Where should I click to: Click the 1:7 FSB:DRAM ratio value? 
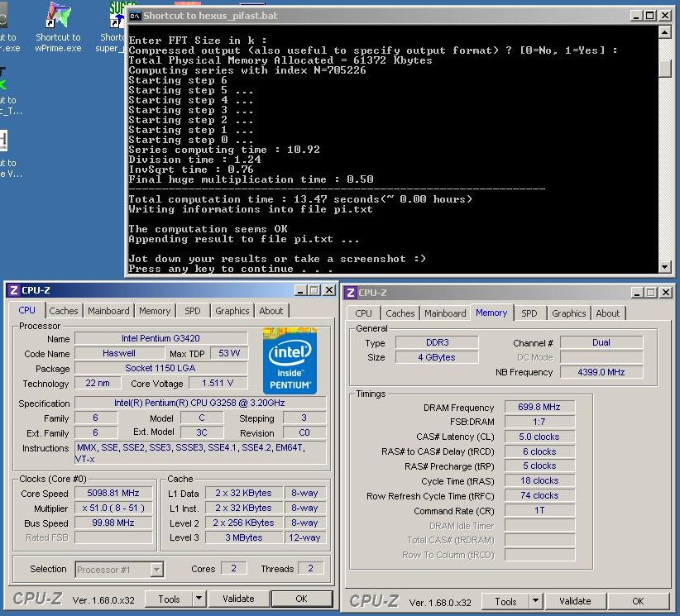pos(539,422)
